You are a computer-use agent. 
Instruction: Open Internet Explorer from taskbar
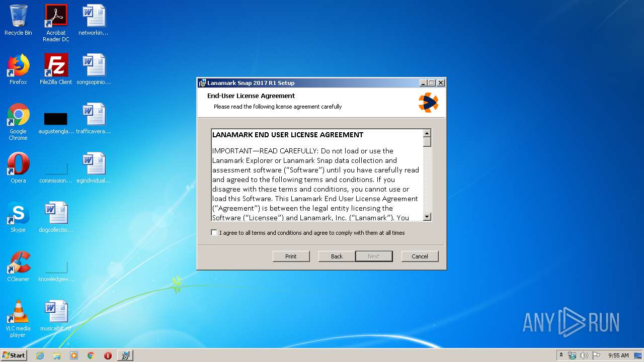pyautogui.click(x=40, y=355)
